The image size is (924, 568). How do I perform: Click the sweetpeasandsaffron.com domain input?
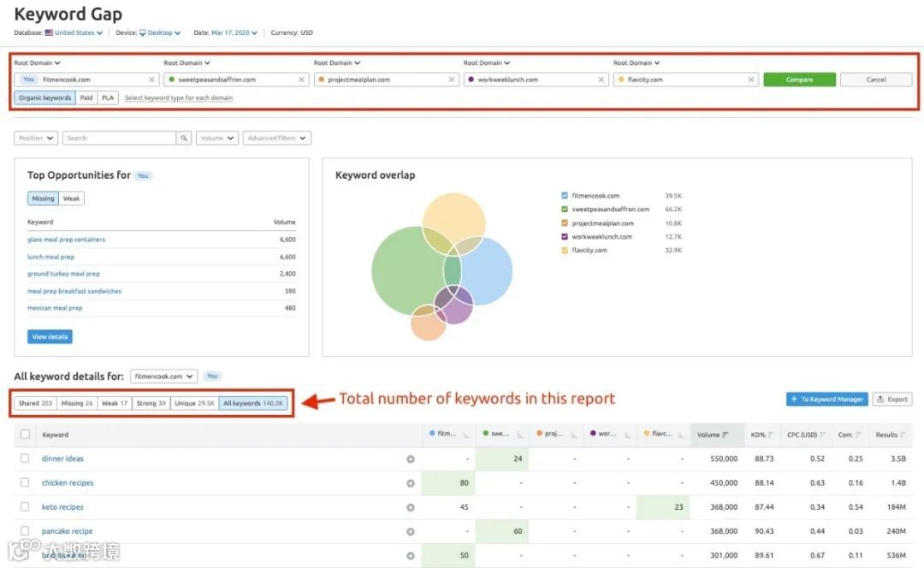[236, 80]
